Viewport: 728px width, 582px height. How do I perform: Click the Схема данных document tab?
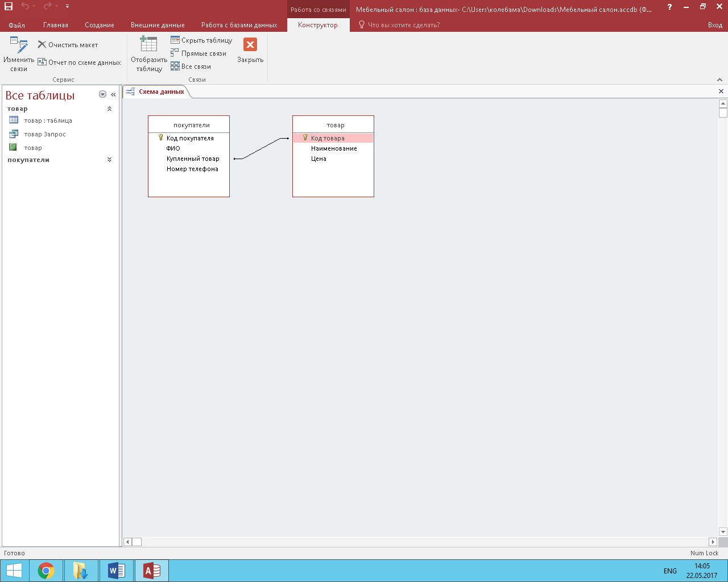pyautogui.click(x=157, y=92)
